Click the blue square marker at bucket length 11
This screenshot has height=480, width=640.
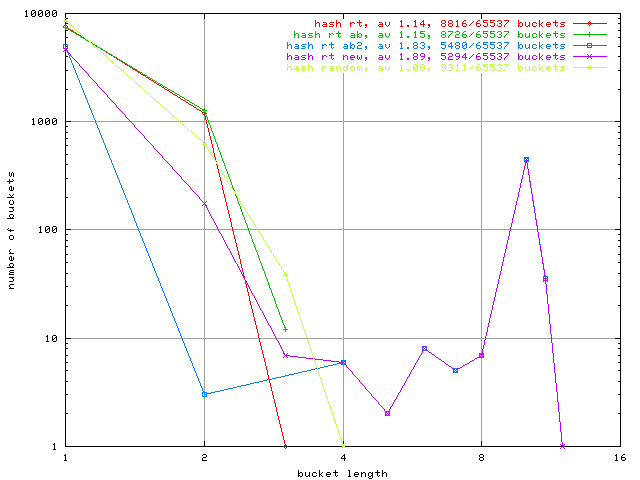545,279
